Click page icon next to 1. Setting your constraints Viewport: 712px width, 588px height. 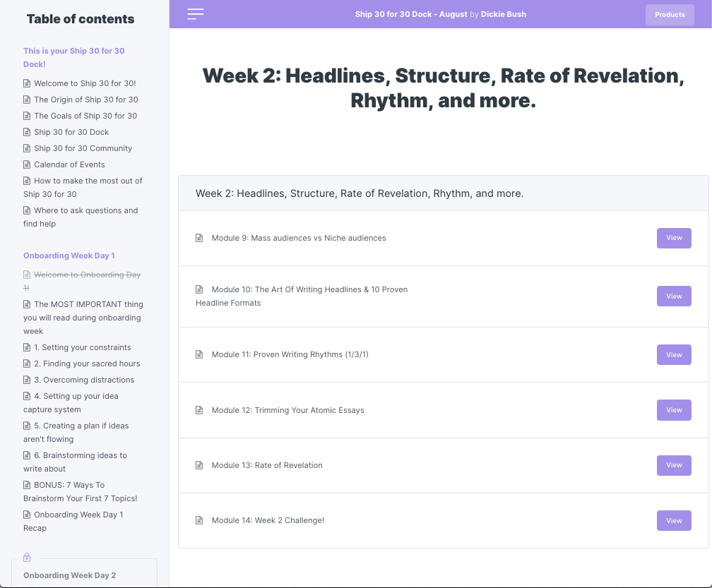coord(27,347)
